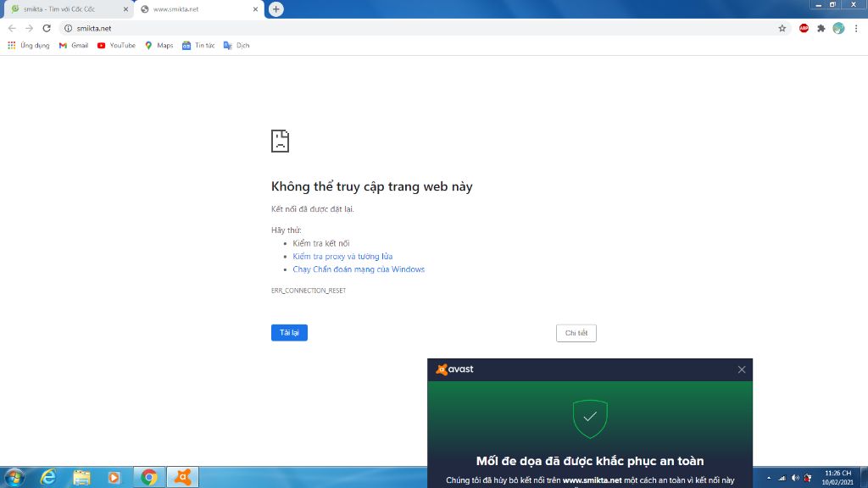Open Avast from the taskbar
This screenshot has height=488, width=868.
183,477
